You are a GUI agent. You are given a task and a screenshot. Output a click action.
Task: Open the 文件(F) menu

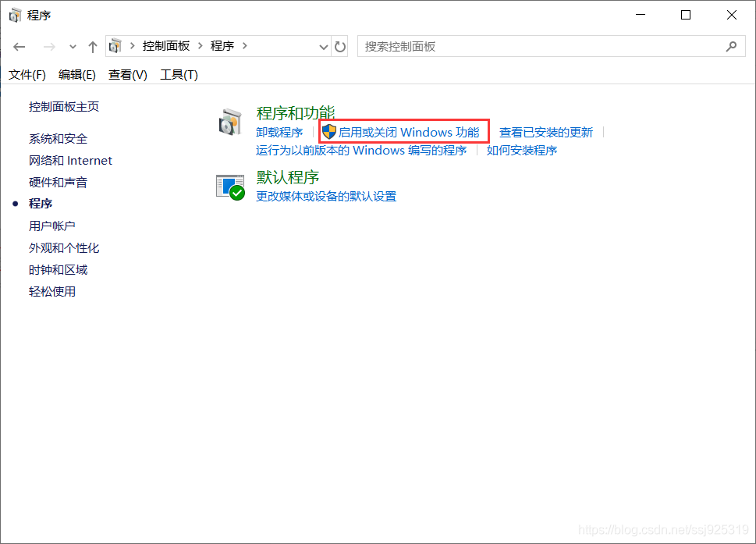(27, 75)
